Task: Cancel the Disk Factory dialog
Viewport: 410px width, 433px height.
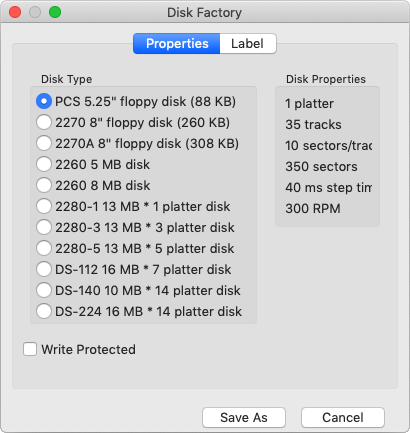Action: tap(343, 417)
